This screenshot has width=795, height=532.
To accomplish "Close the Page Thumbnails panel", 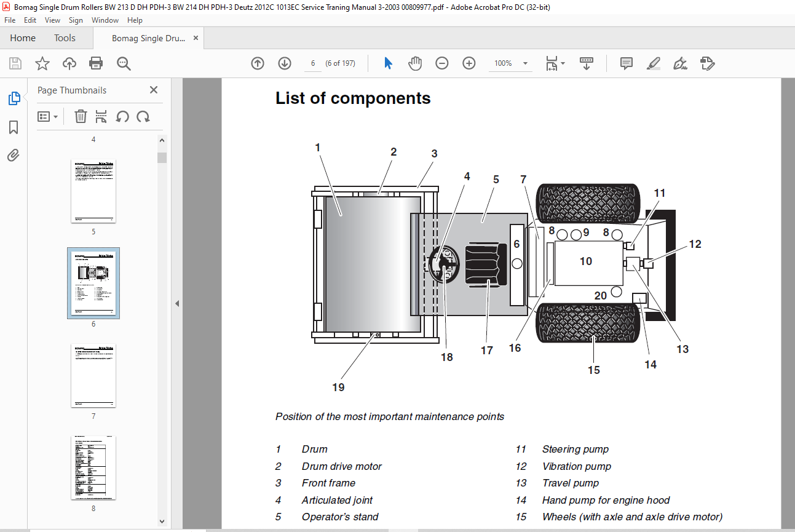I will pyautogui.click(x=154, y=90).
